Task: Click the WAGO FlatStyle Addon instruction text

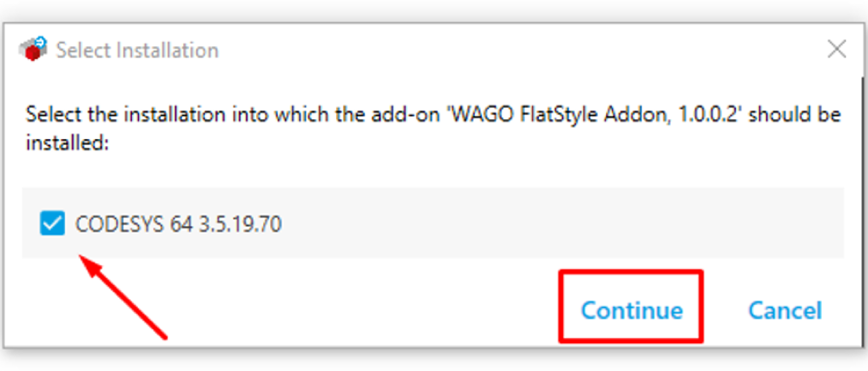Action: tap(433, 129)
